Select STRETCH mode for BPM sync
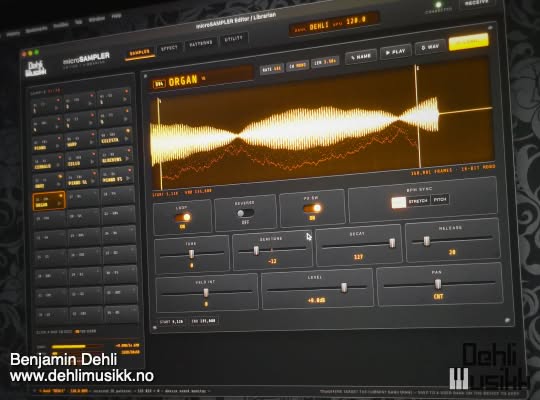The image size is (540, 400). [418, 201]
